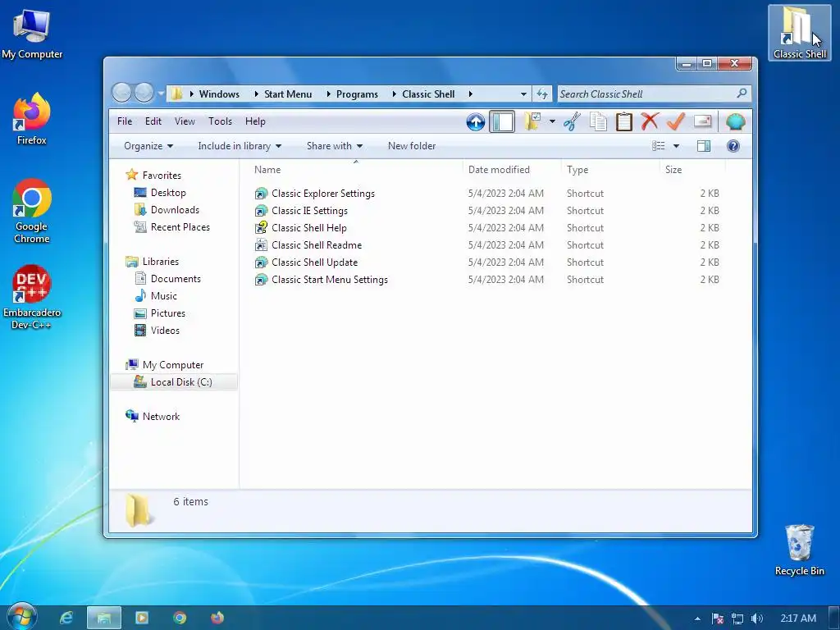Select Documents library in the navigation pane

click(176, 279)
